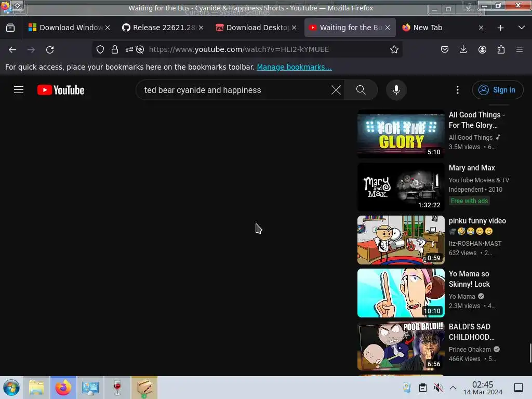The height and width of the screenshot is (399, 532).
Task: Open file manager from taskbar
Action: coord(36,388)
